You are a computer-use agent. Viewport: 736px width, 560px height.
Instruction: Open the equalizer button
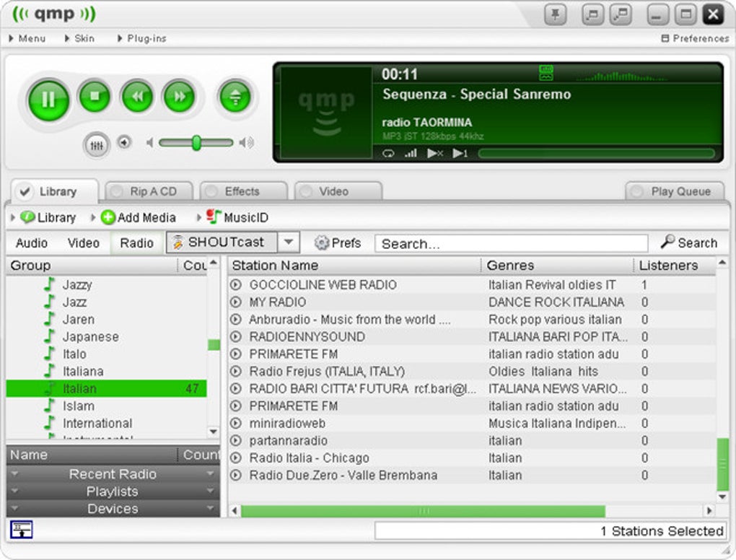[96, 145]
